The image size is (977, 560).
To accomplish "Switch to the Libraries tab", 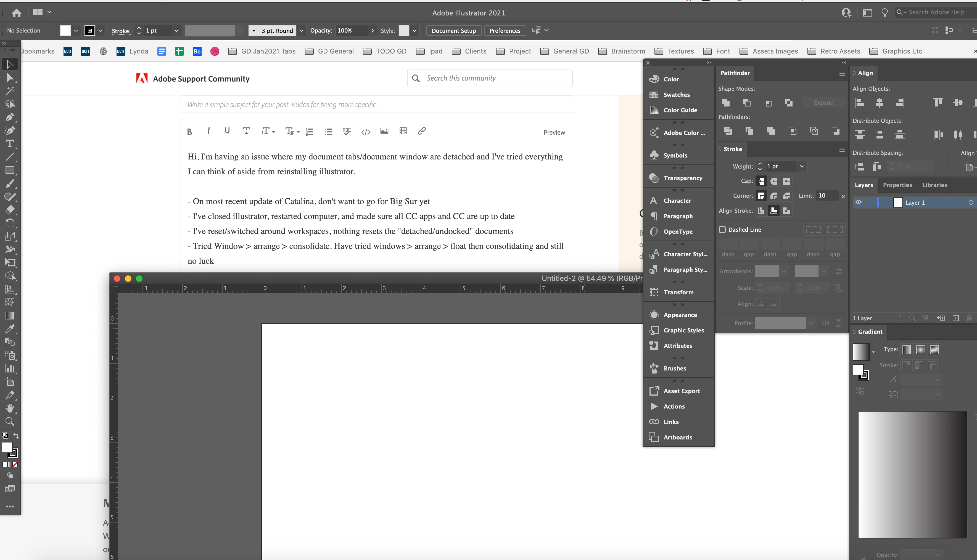I will [x=934, y=185].
